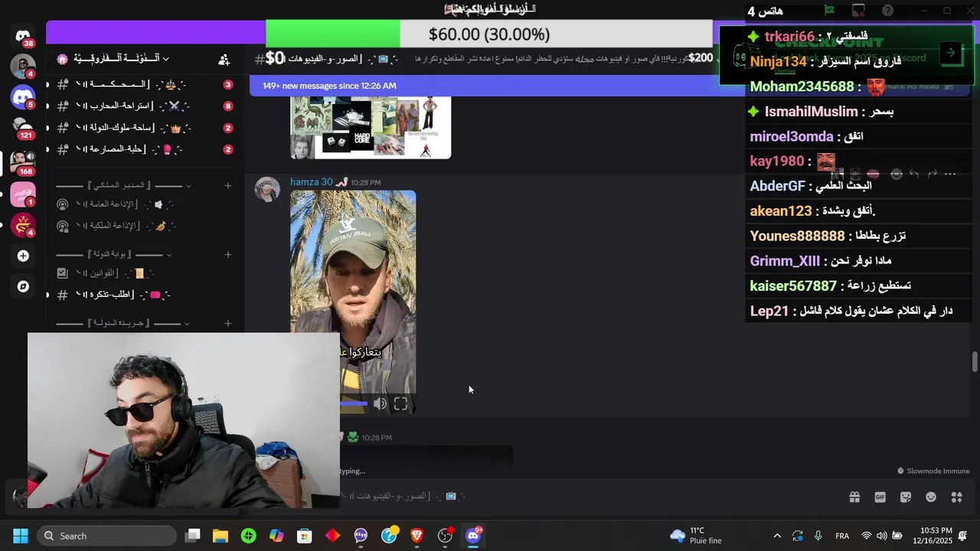Open more options dots on the hovered message
Screen dimensions: 980x551
pyautogui.click(x=950, y=174)
